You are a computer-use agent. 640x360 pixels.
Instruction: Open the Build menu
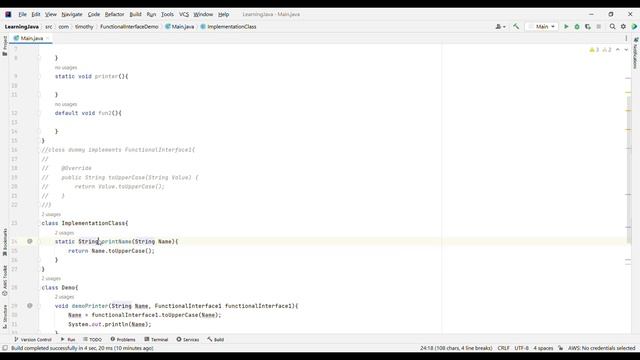click(x=135, y=14)
